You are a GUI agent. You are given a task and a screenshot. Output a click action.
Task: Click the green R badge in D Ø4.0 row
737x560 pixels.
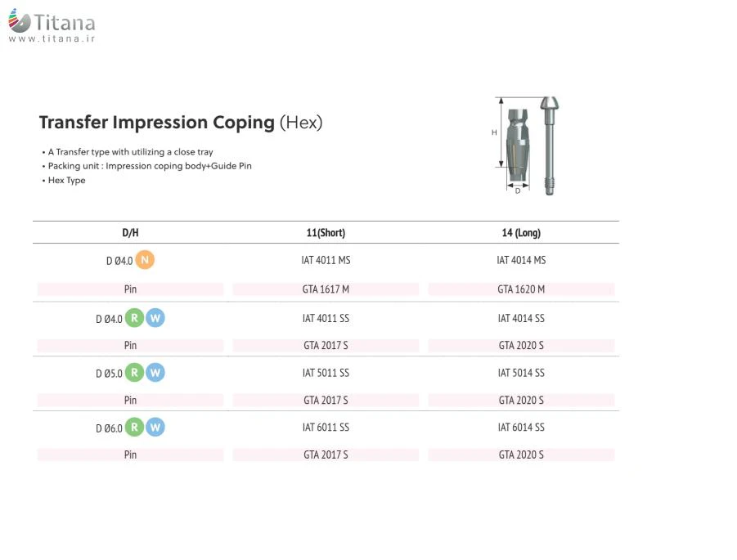click(x=134, y=318)
